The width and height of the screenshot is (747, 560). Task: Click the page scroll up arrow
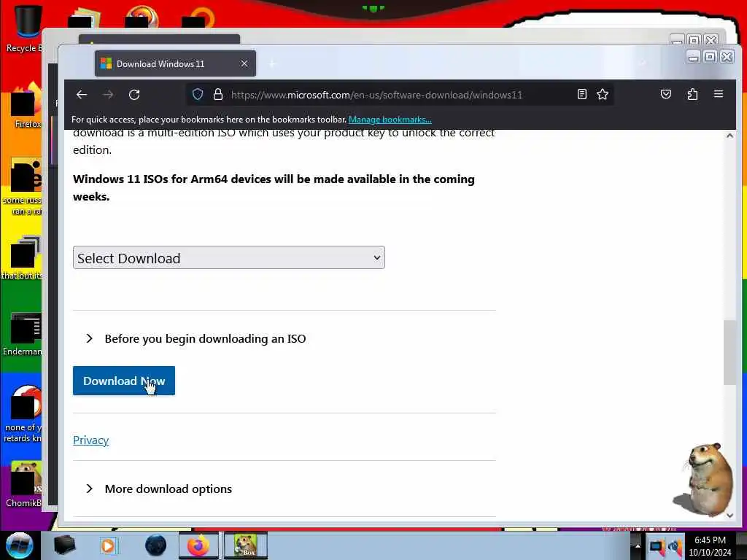[x=729, y=136]
